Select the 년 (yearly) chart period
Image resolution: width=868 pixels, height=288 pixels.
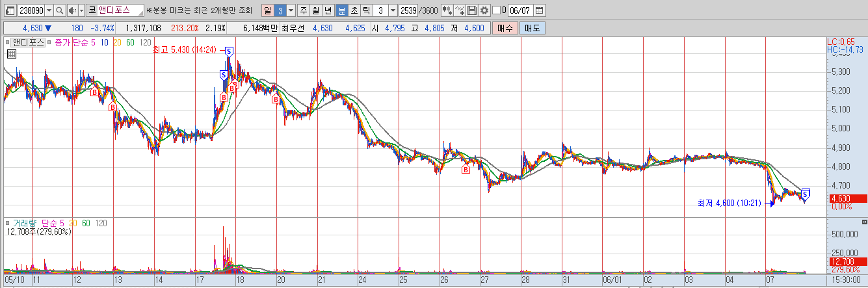coord(328,10)
